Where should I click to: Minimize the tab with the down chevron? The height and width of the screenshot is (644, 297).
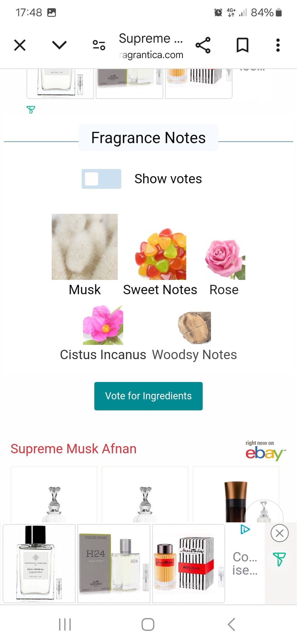tap(59, 45)
